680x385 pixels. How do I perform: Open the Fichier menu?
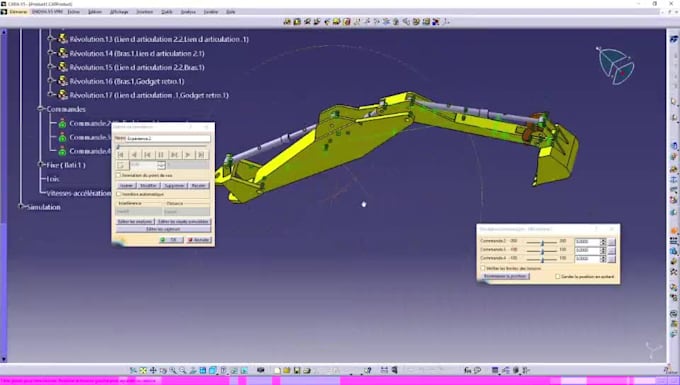pos(74,12)
